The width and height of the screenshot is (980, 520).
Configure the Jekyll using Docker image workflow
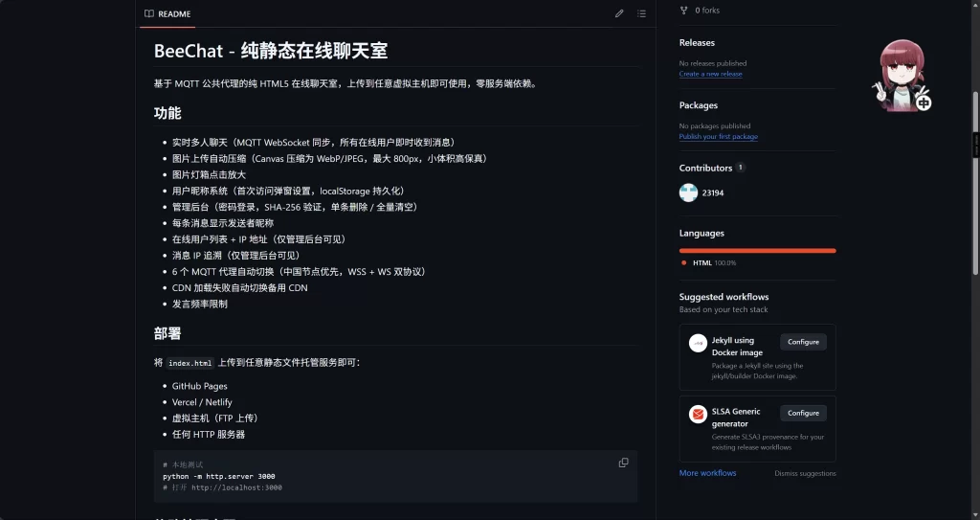coord(803,342)
